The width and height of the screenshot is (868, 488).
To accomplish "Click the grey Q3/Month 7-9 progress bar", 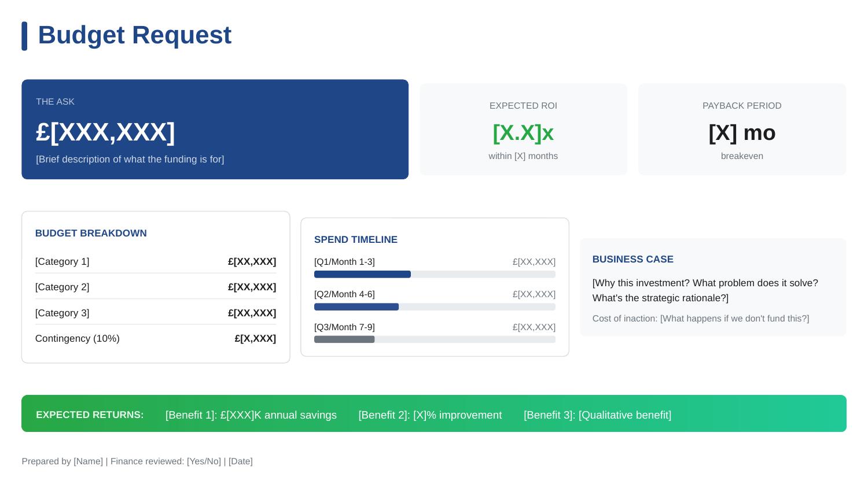I will click(344, 339).
